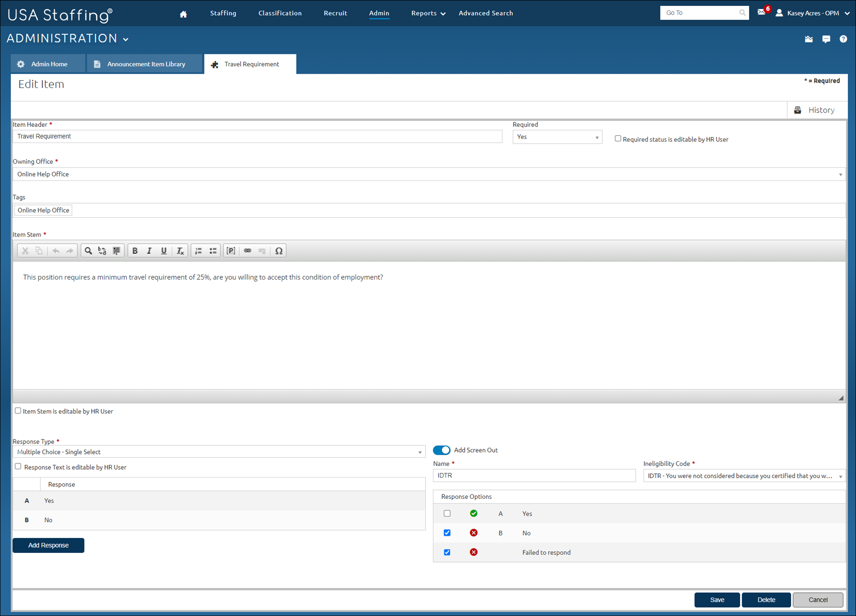The image size is (856, 616).
Task: Open the Ineligibility Code dropdown
Action: (x=744, y=476)
